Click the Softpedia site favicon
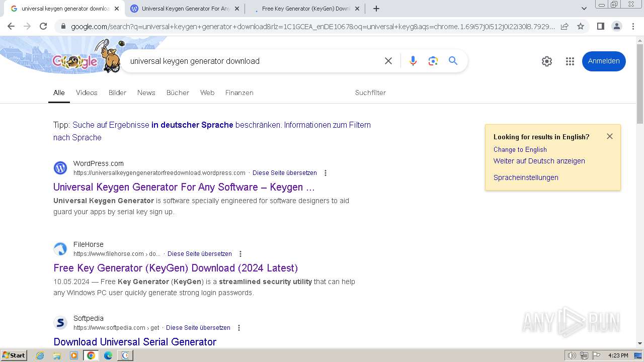The image size is (644, 362). 60,323
